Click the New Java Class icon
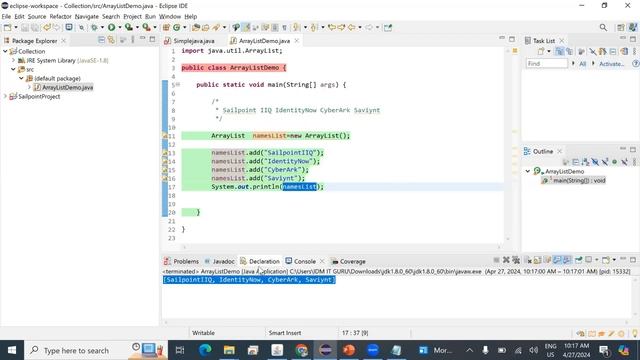 coord(177,27)
